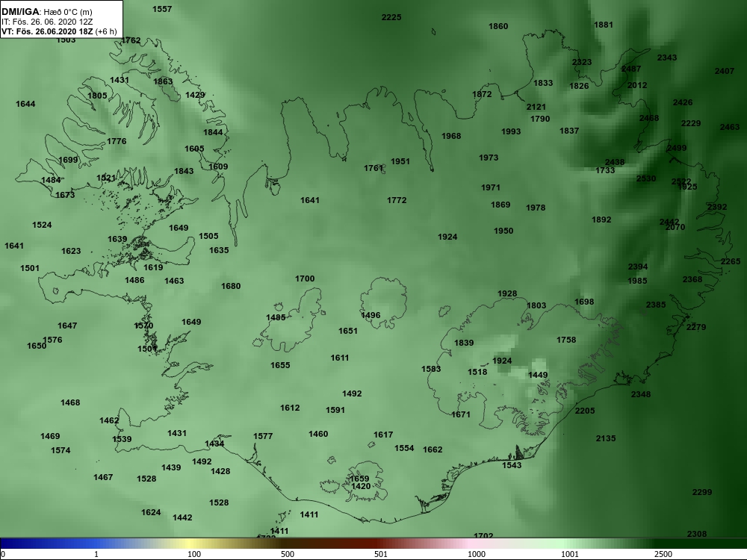Click the 'VT: Fös. 26.06.2020 18Z' line
747x560 pixels.
(x=47, y=31)
